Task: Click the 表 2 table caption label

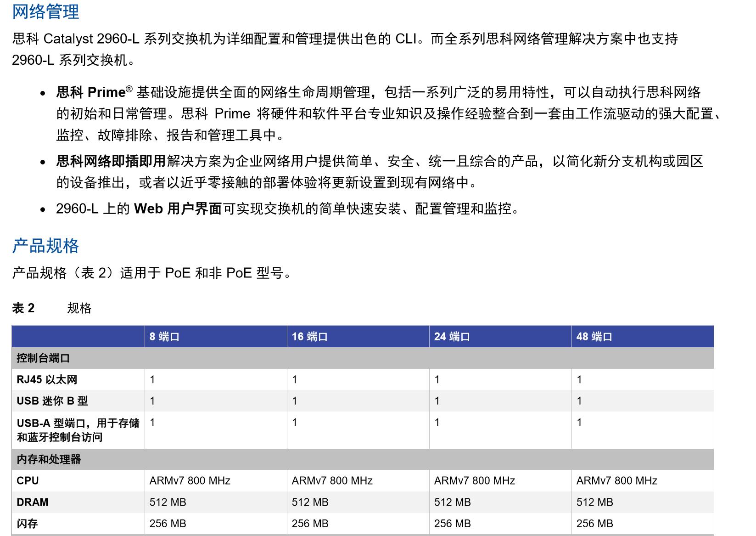Action: tap(23, 308)
